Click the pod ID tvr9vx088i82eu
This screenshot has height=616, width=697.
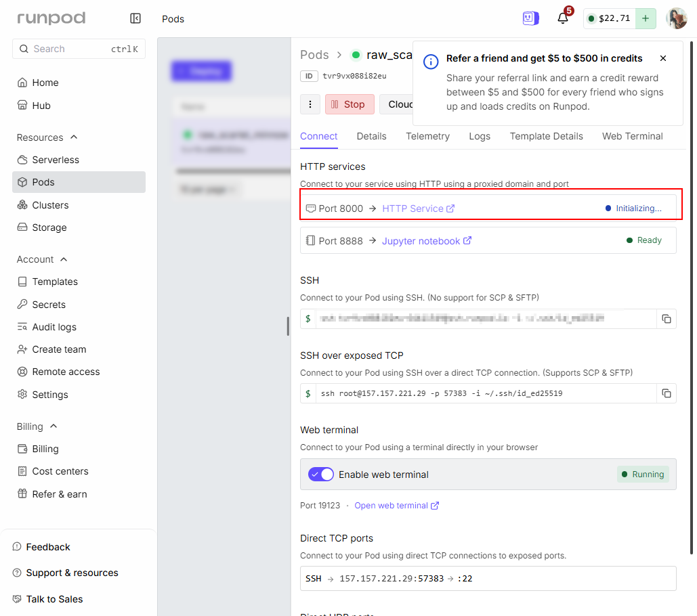354,76
